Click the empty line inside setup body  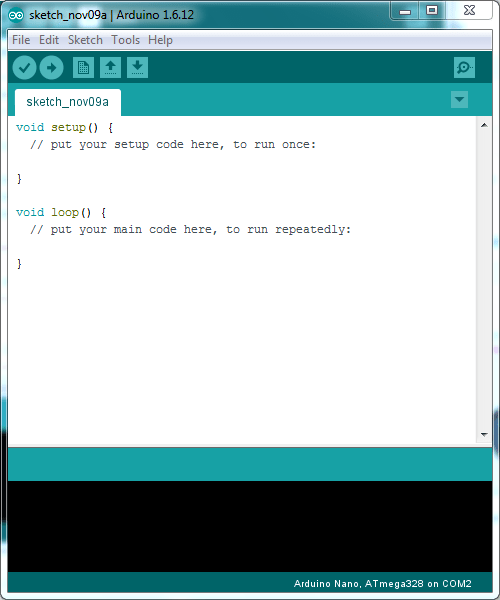point(242,161)
